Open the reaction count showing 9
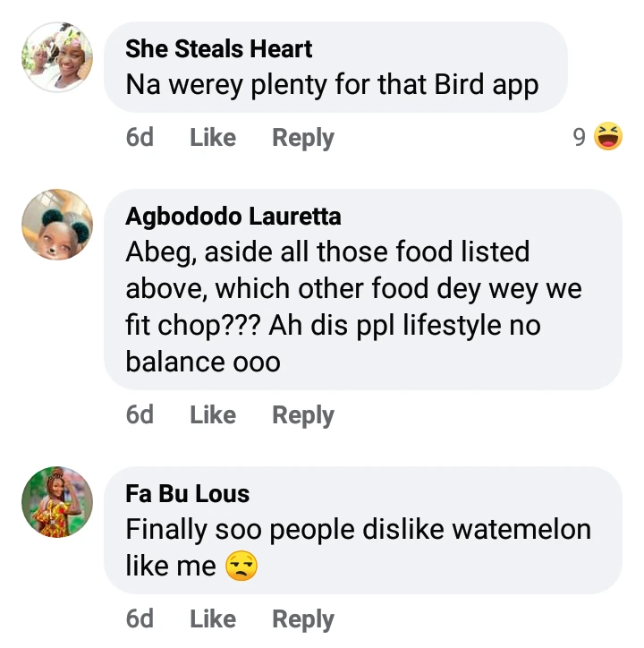 tap(579, 137)
